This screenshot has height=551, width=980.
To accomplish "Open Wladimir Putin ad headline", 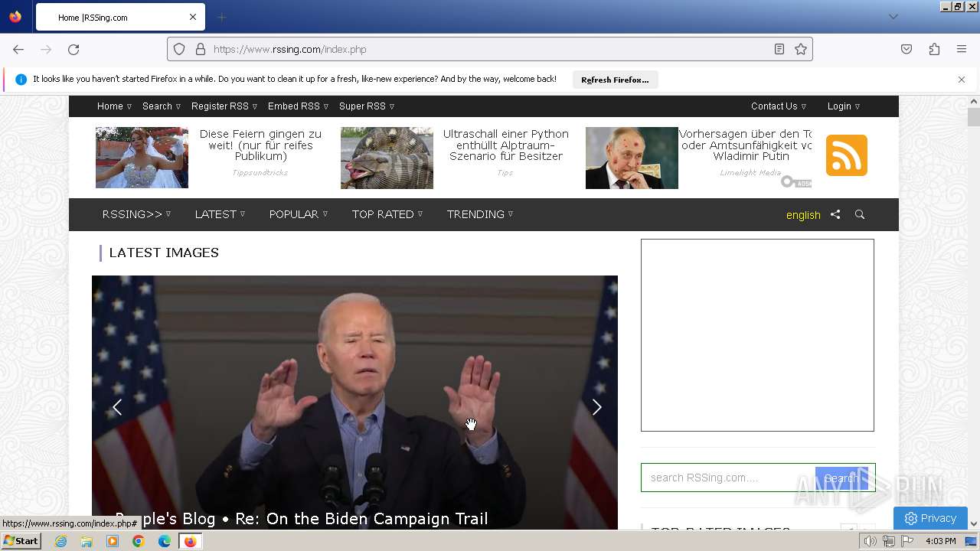I will (x=746, y=145).
